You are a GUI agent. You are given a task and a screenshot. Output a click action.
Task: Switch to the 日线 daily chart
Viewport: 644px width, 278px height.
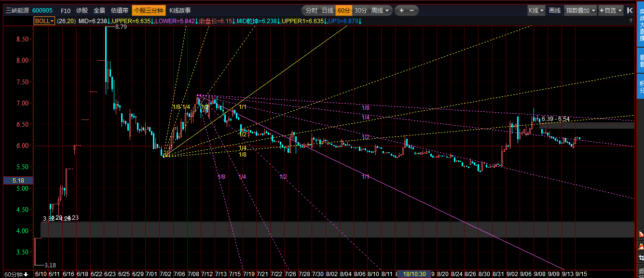pyautogui.click(x=328, y=11)
